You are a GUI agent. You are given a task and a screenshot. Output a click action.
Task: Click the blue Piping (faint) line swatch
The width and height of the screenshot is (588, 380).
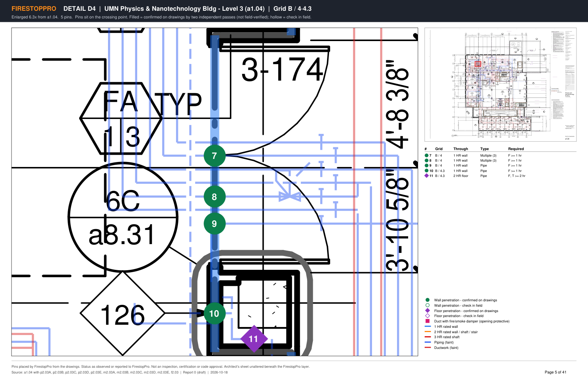pyautogui.click(x=428, y=342)
